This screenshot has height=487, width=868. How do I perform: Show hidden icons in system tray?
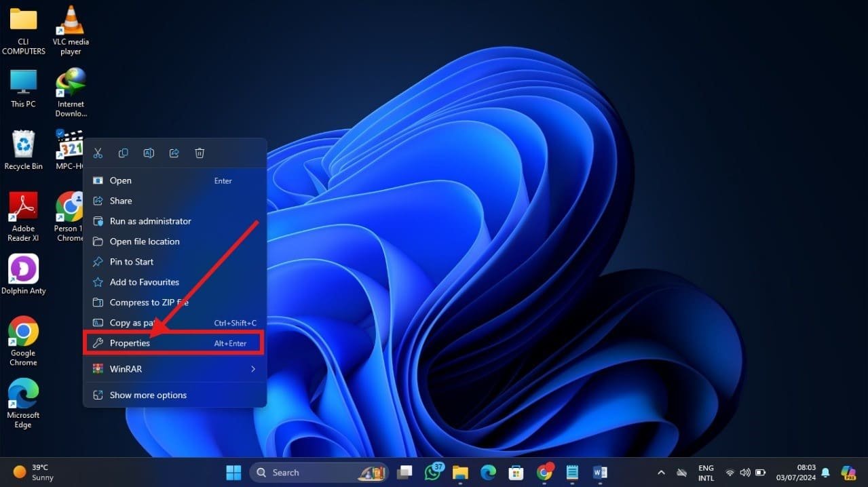[661, 473]
